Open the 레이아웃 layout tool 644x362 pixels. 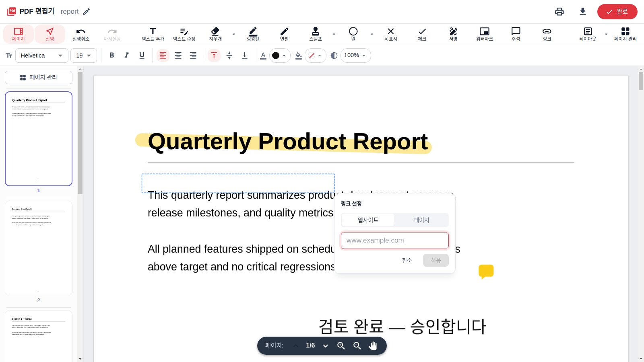coord(588,34)
